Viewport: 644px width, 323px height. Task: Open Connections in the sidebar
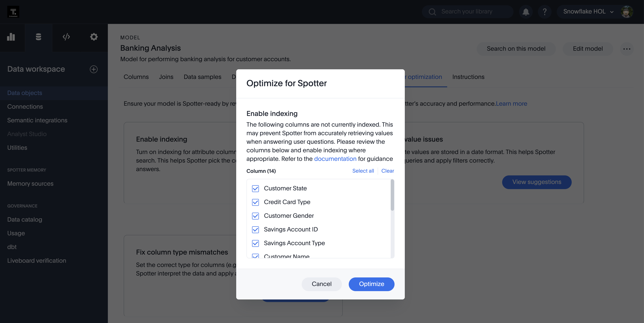(54, 107)
